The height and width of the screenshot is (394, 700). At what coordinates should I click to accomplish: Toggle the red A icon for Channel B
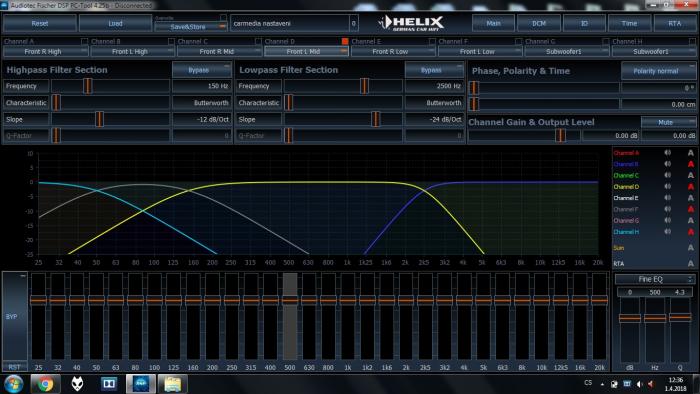(691, 164)
